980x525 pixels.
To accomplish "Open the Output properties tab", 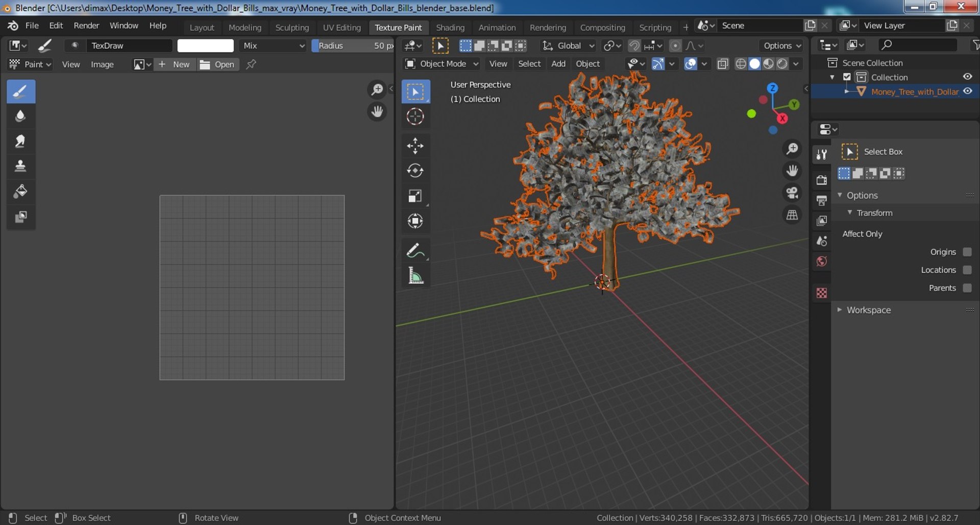I will tap(822, 200).
